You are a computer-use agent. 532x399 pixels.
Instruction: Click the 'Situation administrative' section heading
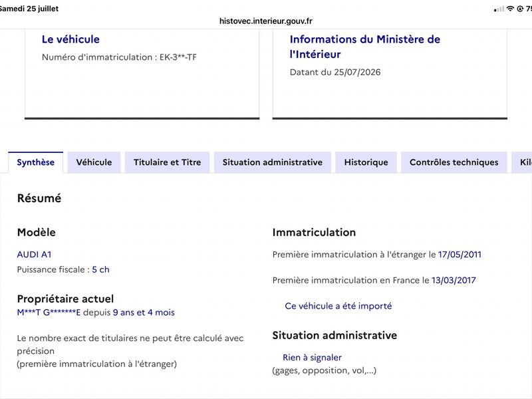(334, 335)
